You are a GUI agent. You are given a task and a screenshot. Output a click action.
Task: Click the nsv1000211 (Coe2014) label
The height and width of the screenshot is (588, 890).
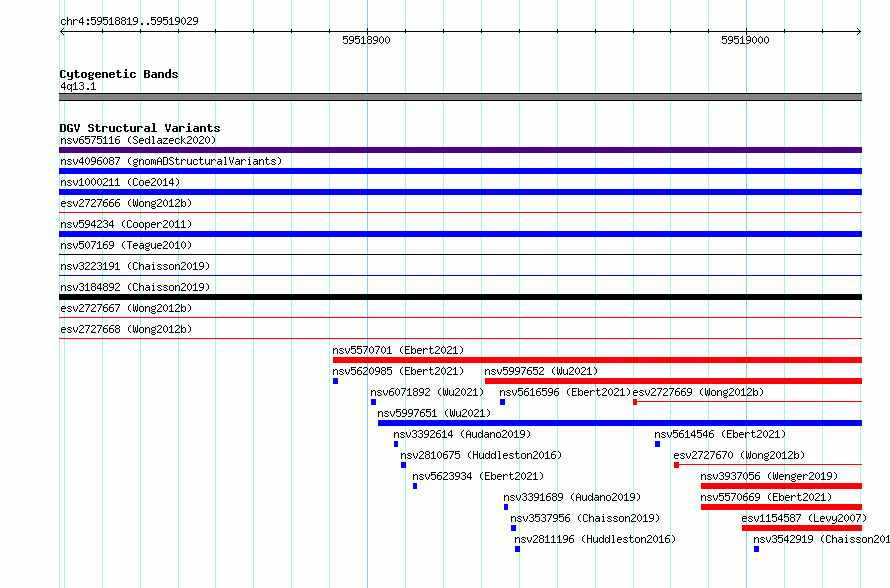coord(120,182)
